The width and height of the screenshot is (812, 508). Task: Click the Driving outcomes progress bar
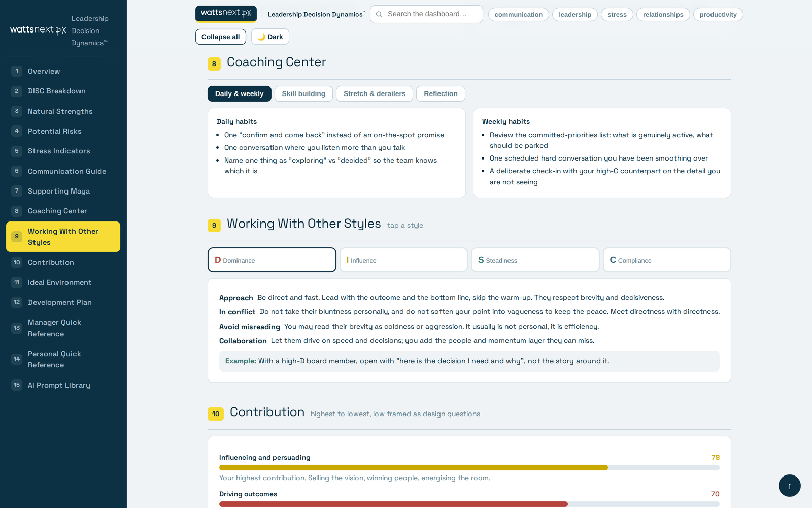click(x=469, y=504)
